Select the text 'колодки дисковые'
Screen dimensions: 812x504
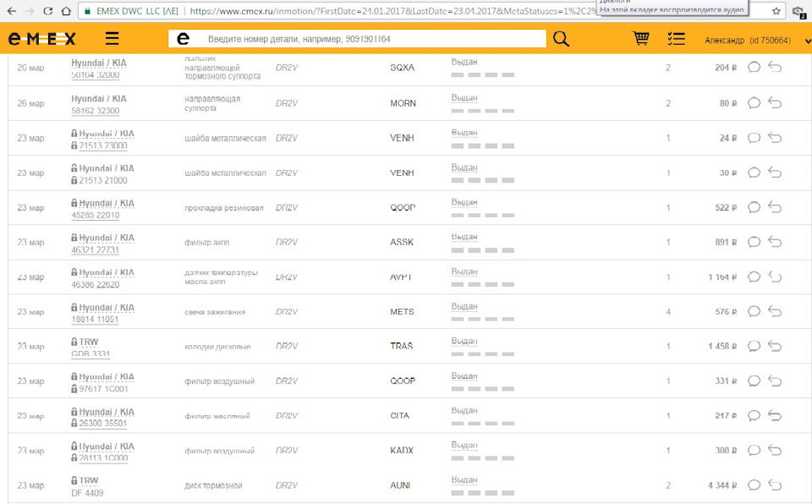217,347
